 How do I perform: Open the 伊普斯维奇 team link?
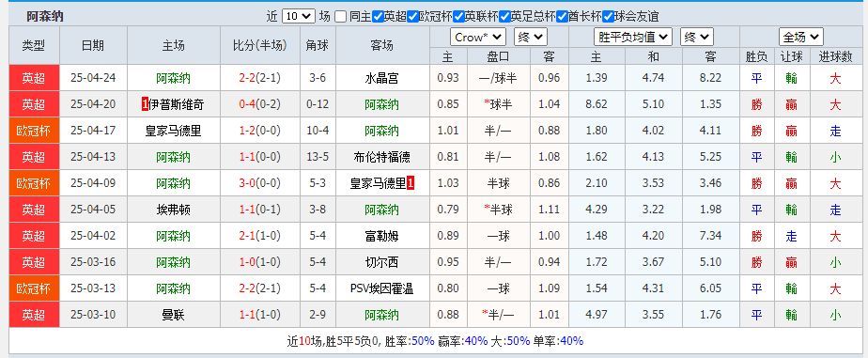tap(176, 104)
